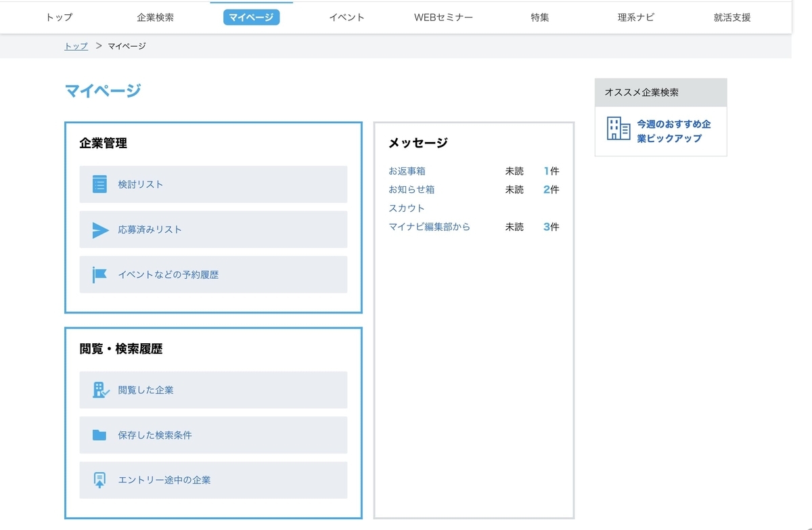Open the 企業検索 navigation tab
The image size is (812, 530).
point(155,18)
